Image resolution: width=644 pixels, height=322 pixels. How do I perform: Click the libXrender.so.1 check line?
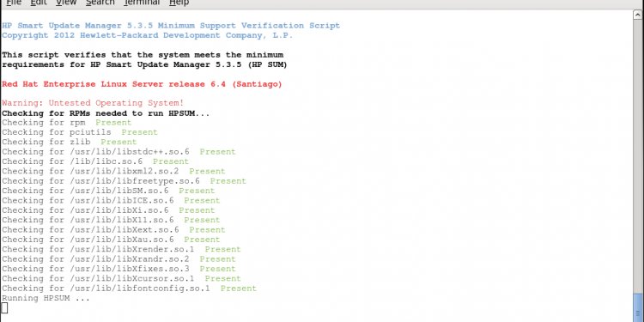[x=121, y=249]
